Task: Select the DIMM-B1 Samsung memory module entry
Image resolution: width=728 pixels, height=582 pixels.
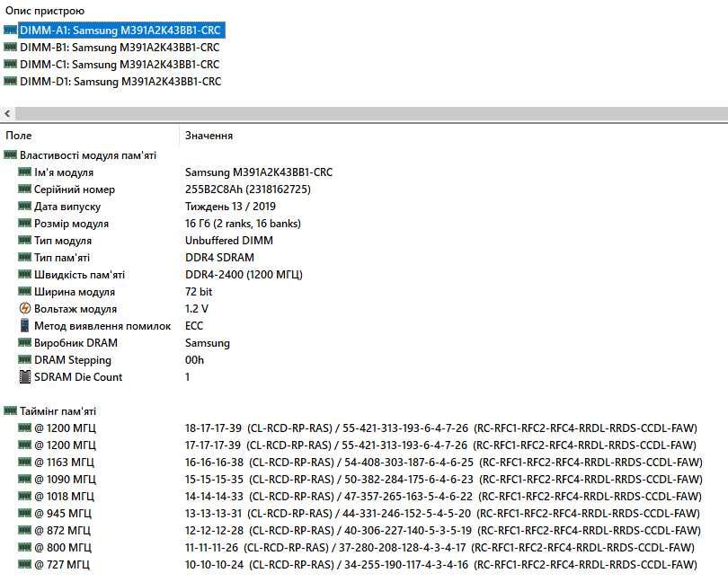Action: click(120, 48)
